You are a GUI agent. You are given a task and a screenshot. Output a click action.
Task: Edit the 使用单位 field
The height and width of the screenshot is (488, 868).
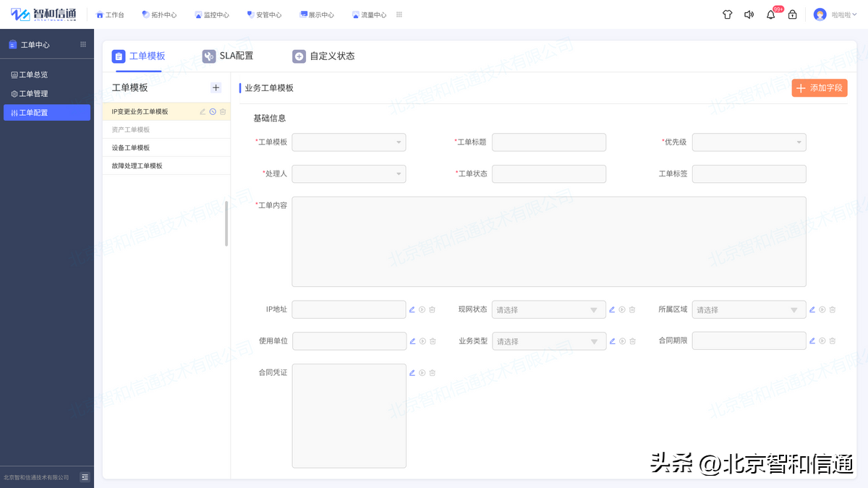click(x=412, y=341)
